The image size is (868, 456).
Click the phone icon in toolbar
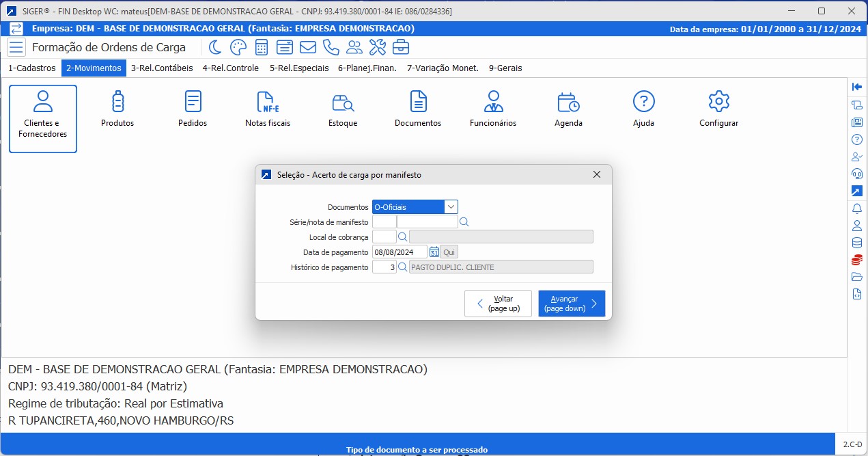[x=331, y=47]
